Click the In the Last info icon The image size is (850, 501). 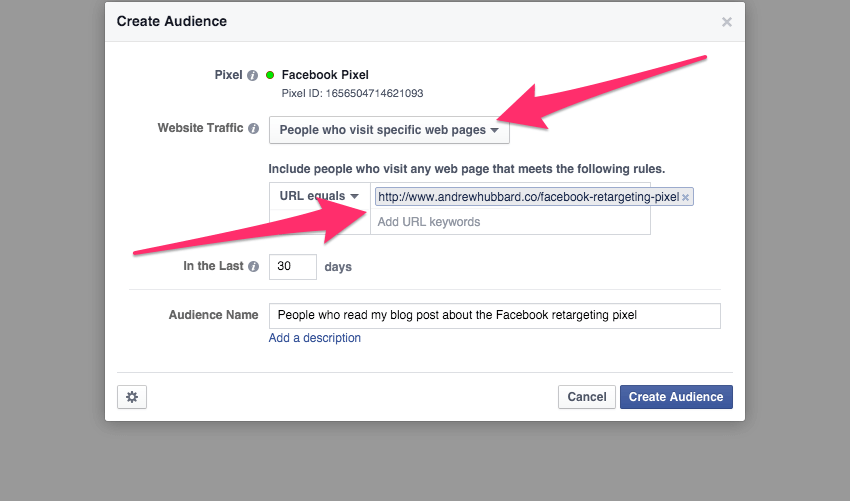click(x=253, y=267)
